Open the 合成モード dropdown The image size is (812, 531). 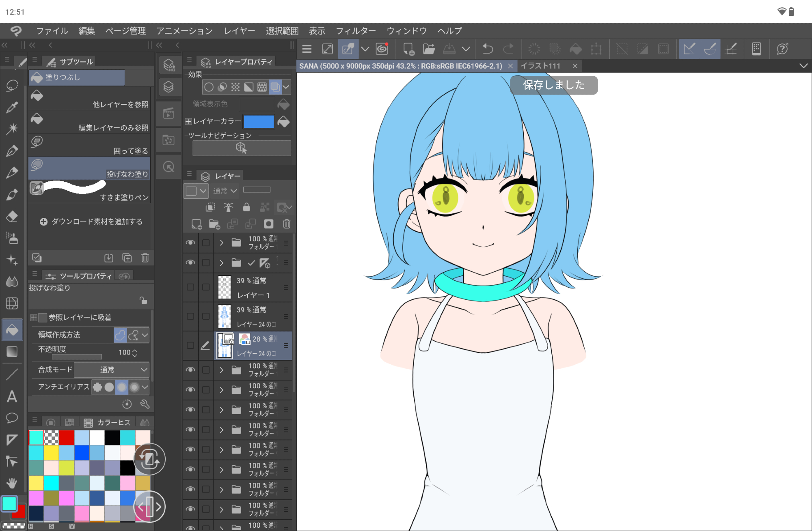pyautogui.click(x=112, y=370)
